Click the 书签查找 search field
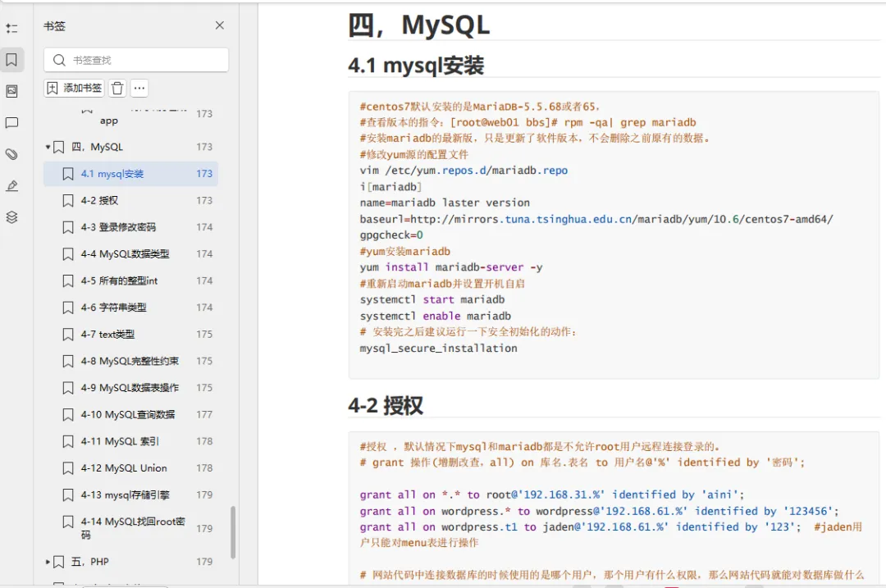The height and width of the screenshot is (588, 886). pyautogui.click(x=136, y=60)
